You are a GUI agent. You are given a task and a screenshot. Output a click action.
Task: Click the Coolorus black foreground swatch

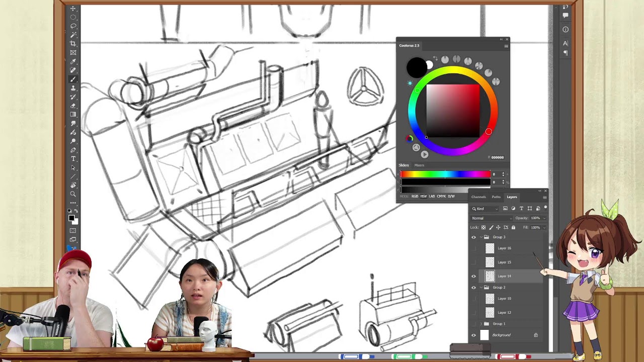(x=417, y=67)
